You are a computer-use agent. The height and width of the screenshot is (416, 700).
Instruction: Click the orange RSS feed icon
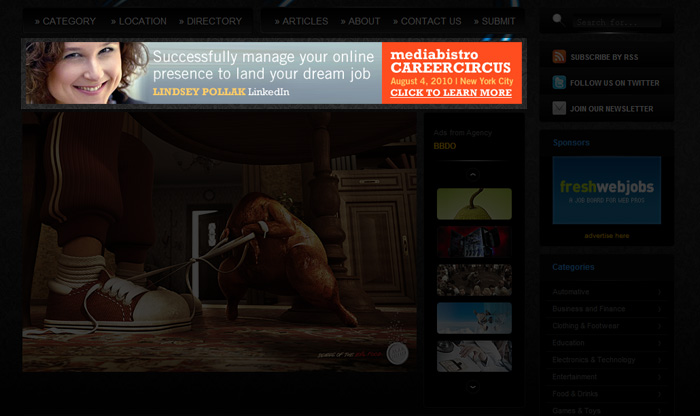[x=559, y=57]
